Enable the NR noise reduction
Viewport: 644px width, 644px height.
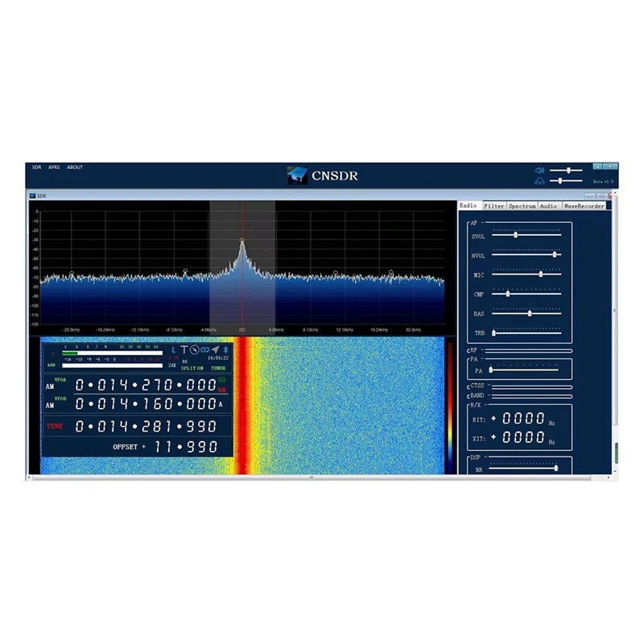pyautogui.click(x=222, y=390)
